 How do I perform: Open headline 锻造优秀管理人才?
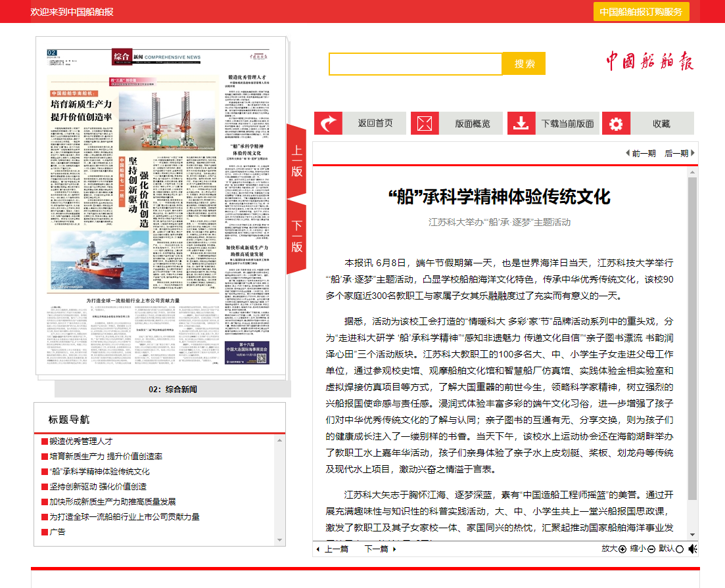click(x=80, y=441)
